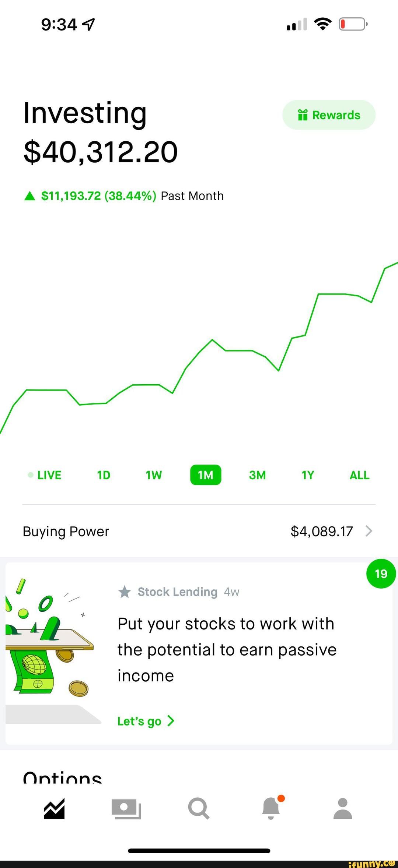Show the ALL time chart range
Screen dimensions: 398x868
[x=359, y=475]
